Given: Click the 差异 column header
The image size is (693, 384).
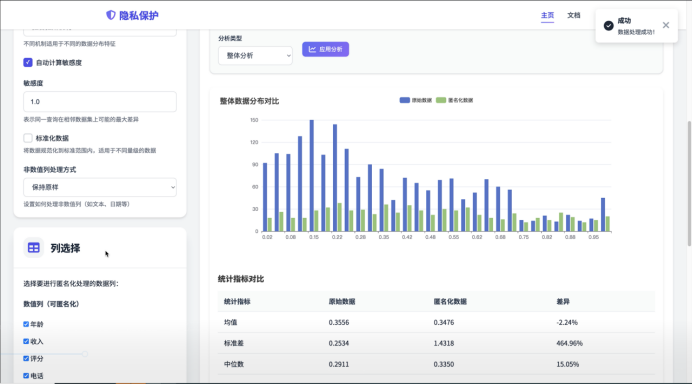Looking at the screenshot, I should [x=563, y=301].
